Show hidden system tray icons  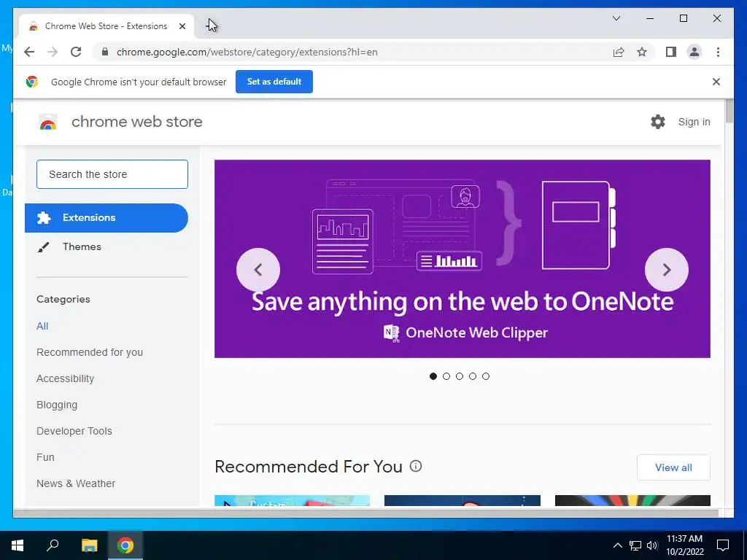(617, 545)
